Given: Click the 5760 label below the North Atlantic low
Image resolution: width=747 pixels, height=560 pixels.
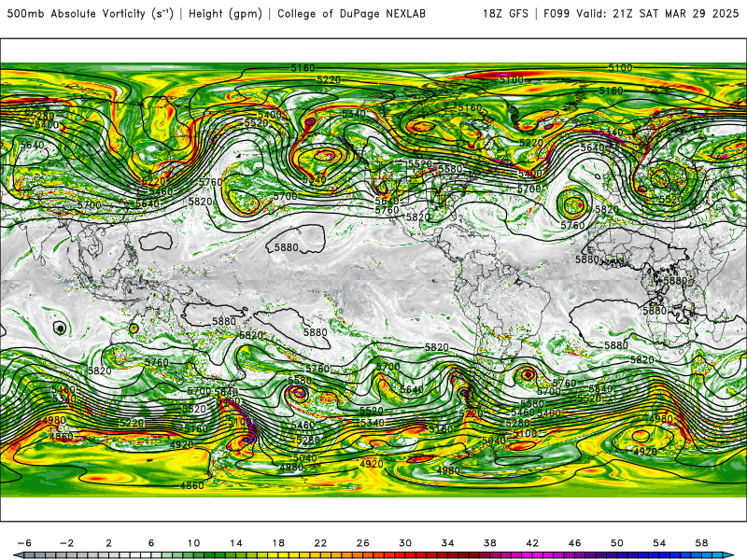Looking at the screenshot, I should click(x=572, y=225).
